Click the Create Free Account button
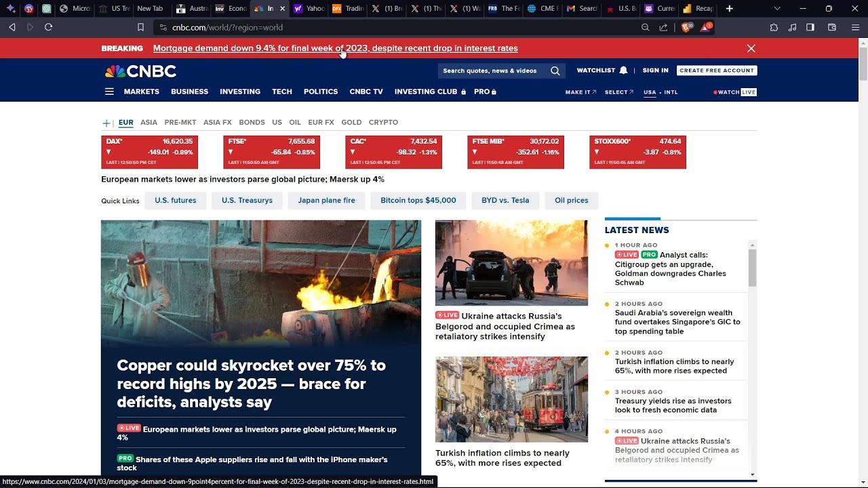868x488 pixels. (x=717, y=70)
